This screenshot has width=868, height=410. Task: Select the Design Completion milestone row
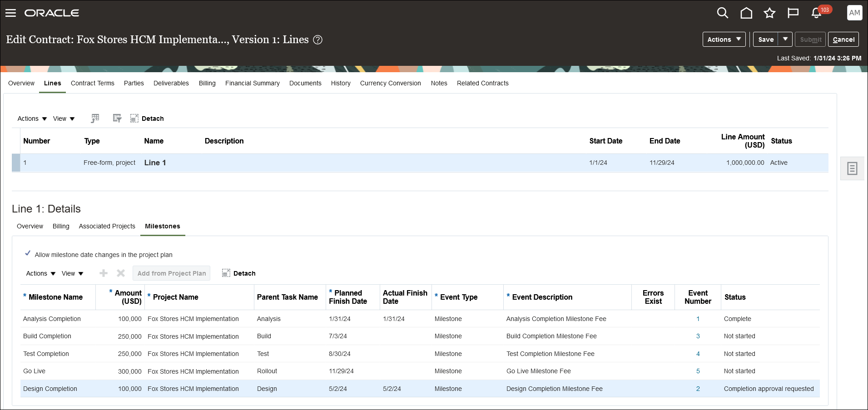pyautogui.click(x=420, y=389)
